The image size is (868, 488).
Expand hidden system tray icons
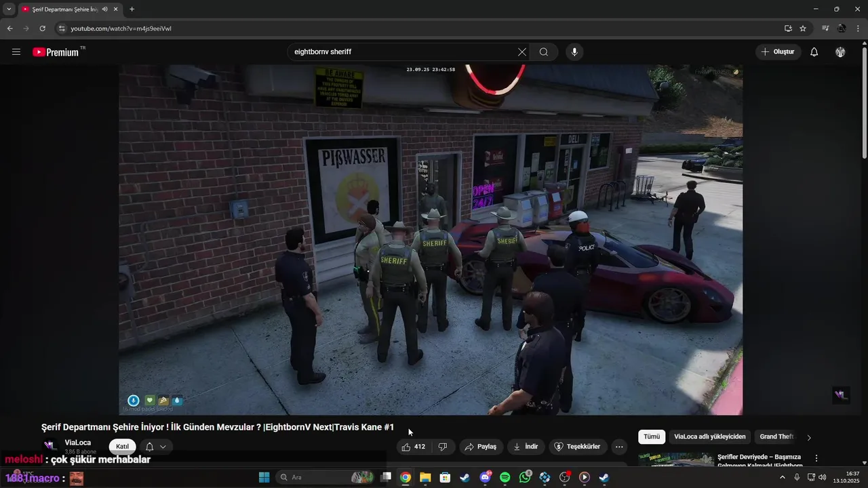[x=783, y=477]
